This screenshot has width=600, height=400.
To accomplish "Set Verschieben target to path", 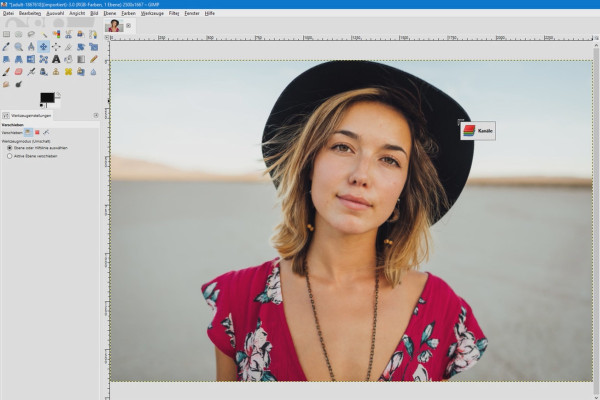I will [x=46, y=132].
